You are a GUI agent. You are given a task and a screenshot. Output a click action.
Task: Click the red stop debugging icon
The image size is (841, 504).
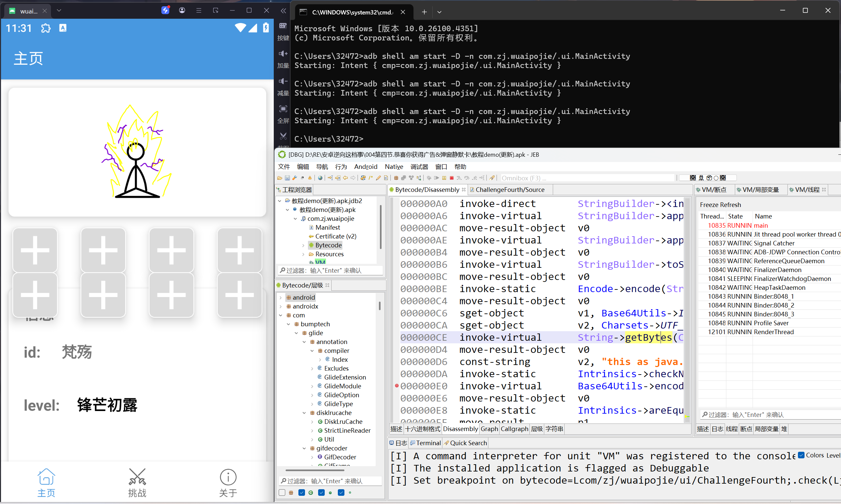tap(452, 178)
